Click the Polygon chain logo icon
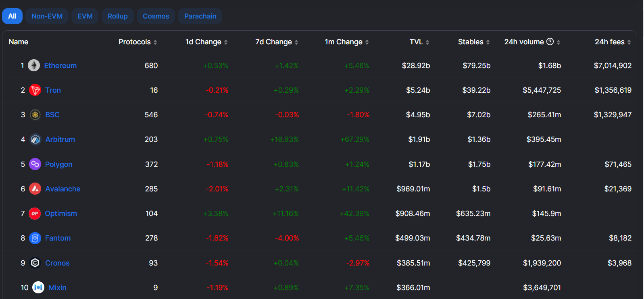This screenshot has height=299, width=644. 35,164
